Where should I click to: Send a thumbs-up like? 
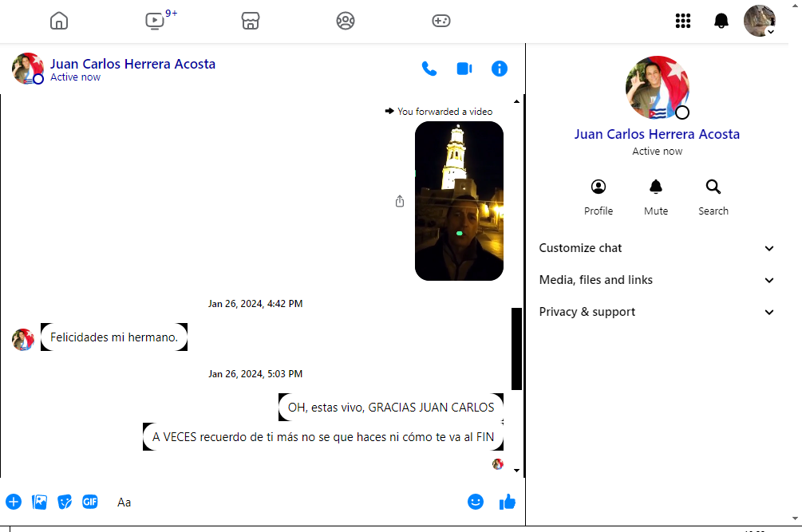[x=508, y=502]
